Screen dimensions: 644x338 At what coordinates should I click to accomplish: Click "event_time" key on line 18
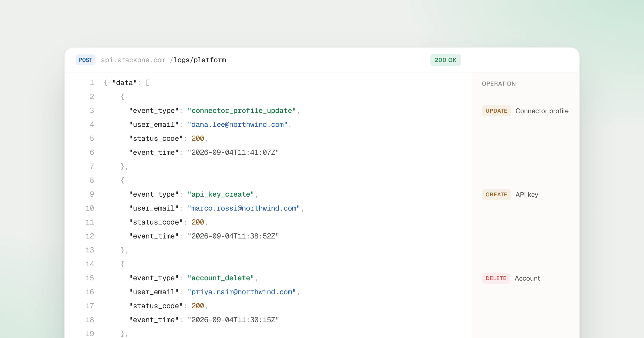tap(154, 320)
